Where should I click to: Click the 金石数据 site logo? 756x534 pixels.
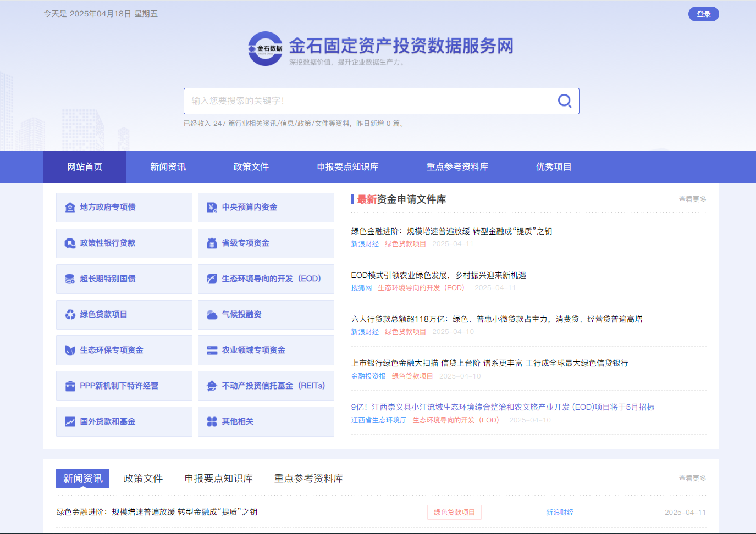tap(265, 49)
